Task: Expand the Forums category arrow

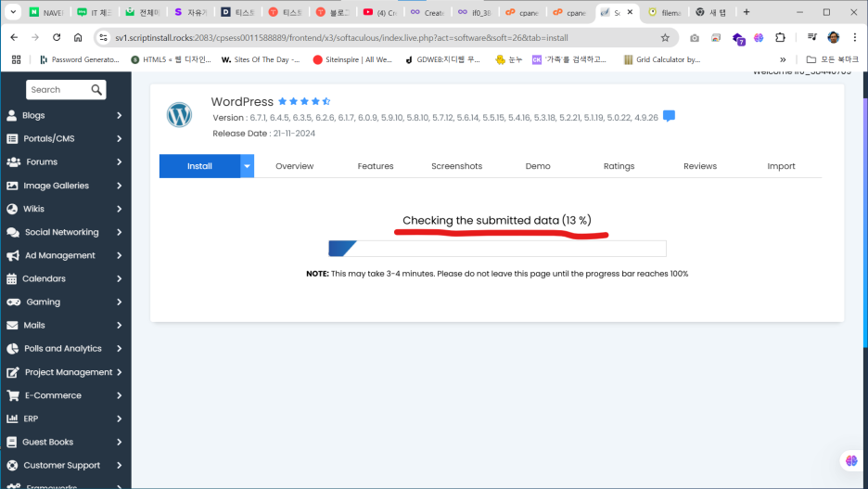Action: (119, 161)
